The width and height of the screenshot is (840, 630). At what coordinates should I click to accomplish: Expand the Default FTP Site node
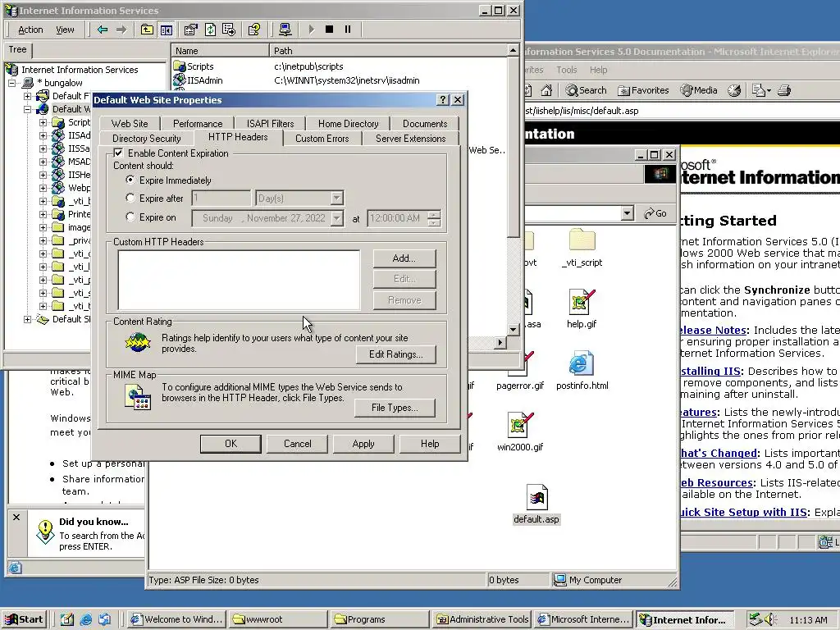(27, 97)
